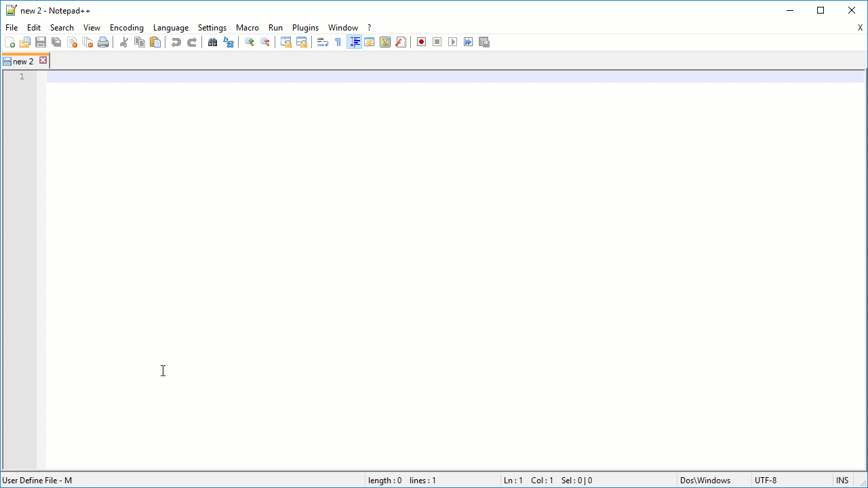Click the Undo arrow icon
Viewport: 868px width, 488px height.
[176, 42]
